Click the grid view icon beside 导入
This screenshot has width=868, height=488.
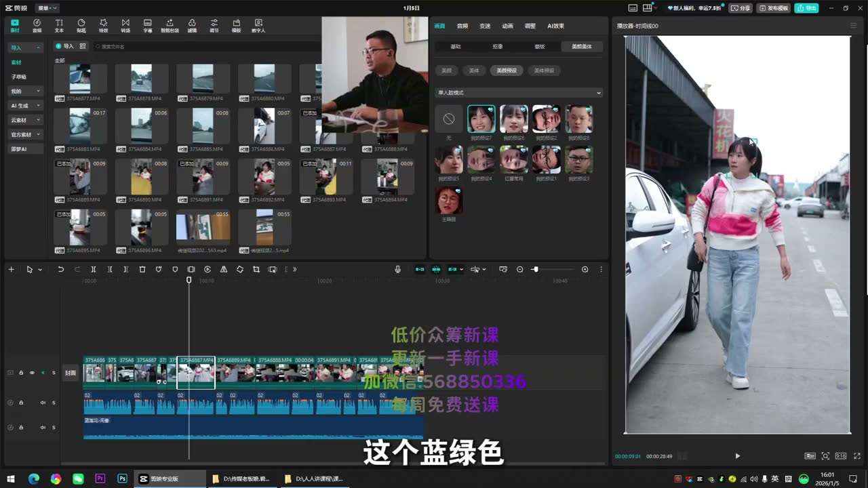coord(83,46)
